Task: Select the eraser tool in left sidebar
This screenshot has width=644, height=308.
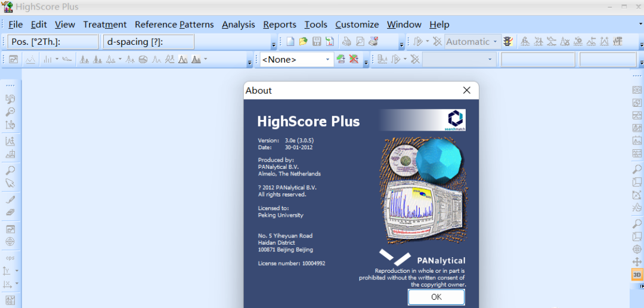Action: [10, 212]
